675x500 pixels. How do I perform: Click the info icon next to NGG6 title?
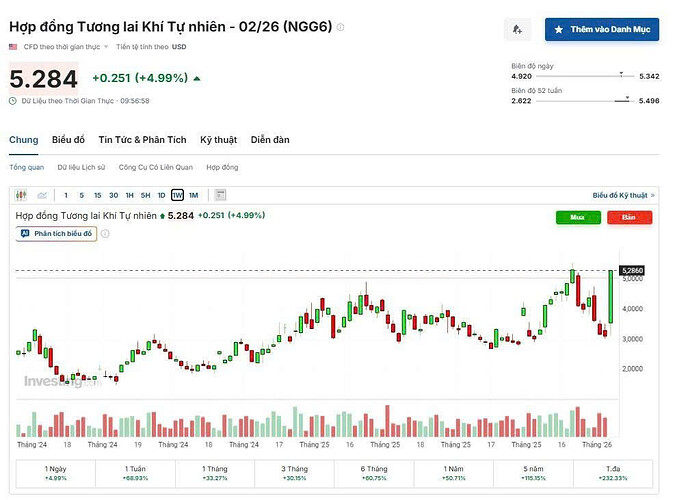[x=341, y=27]
